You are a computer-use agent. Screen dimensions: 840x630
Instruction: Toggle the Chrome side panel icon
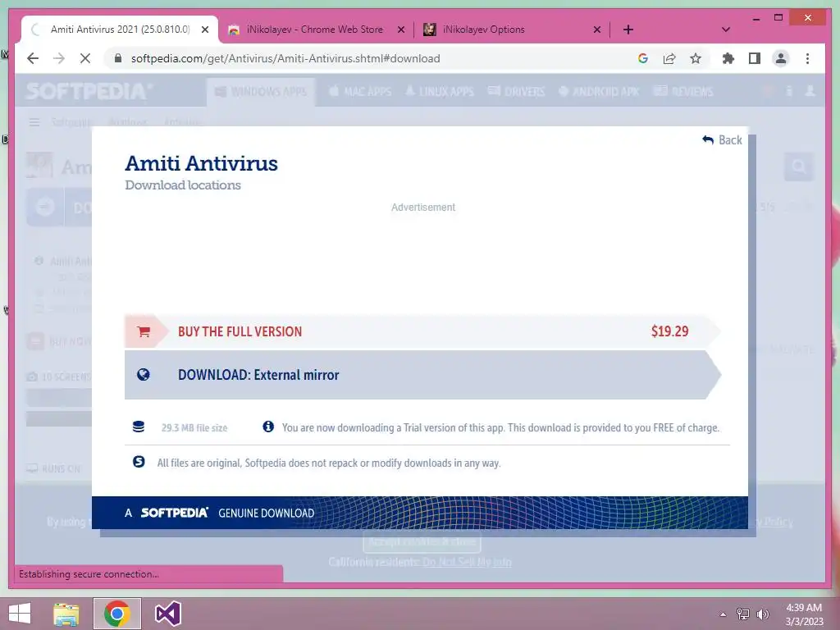click(755, 58)
